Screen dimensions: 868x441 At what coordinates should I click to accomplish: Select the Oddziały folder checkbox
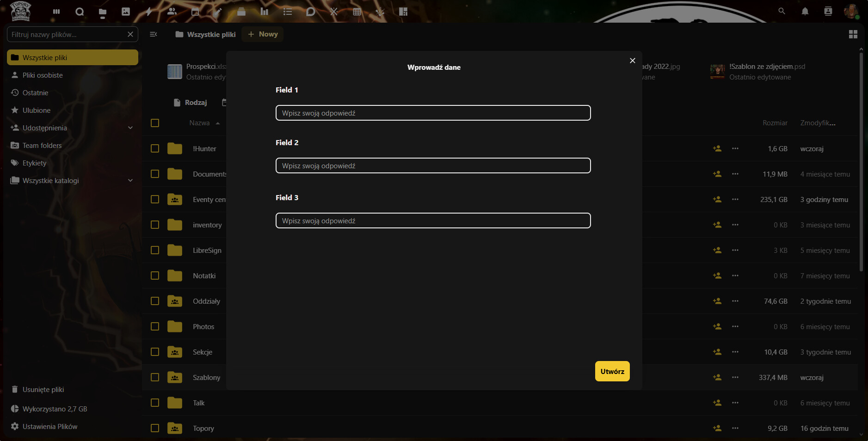tap(155, 301)
